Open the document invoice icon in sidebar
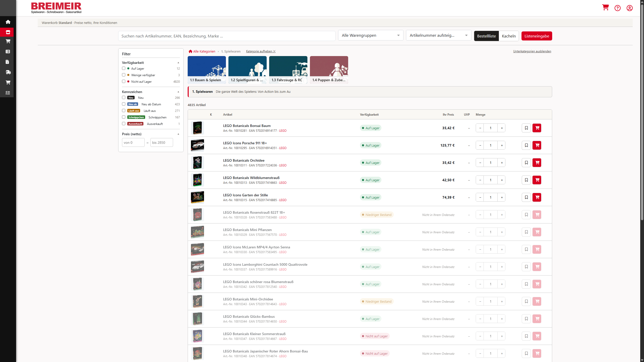This screenshot has width=644, height=362. (x=7, y=62)
